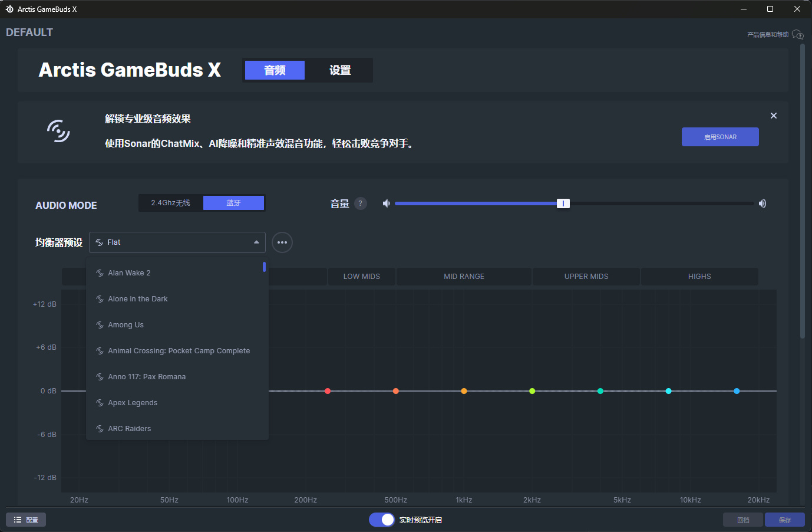Click the AUDIO MODE label
Screen dimensions: 812x532
point(66,205)
